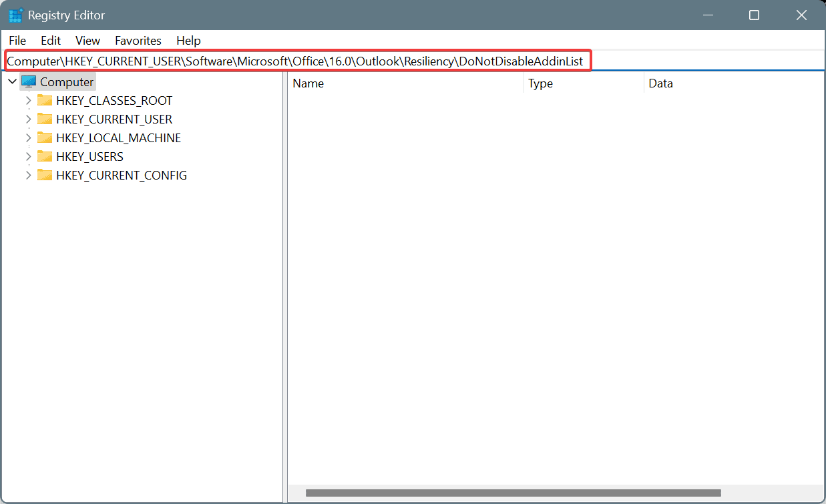Open the Favorites menu

coord(138,41)
